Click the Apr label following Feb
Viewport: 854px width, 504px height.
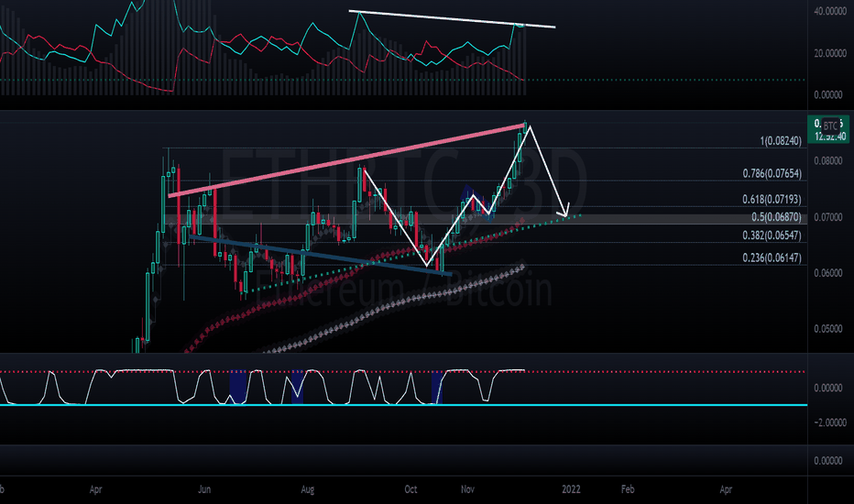point(726,489)
